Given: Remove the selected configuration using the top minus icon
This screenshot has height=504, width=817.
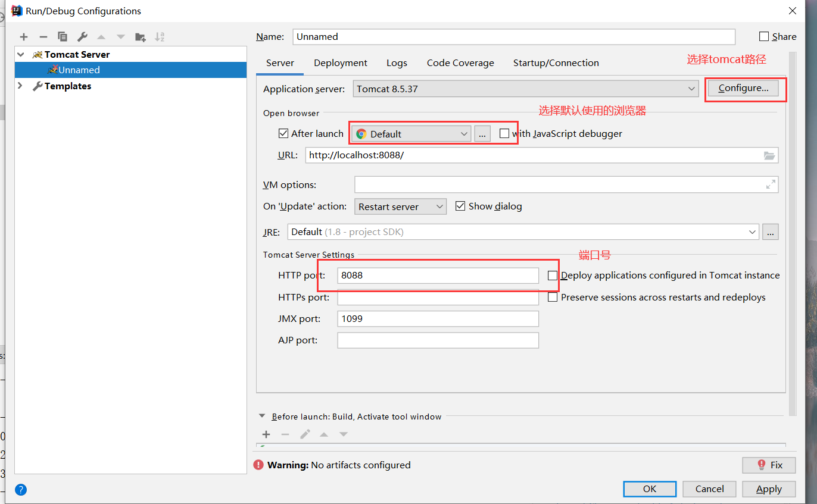Looking at the screenshot, I should [x=43, y=37].
